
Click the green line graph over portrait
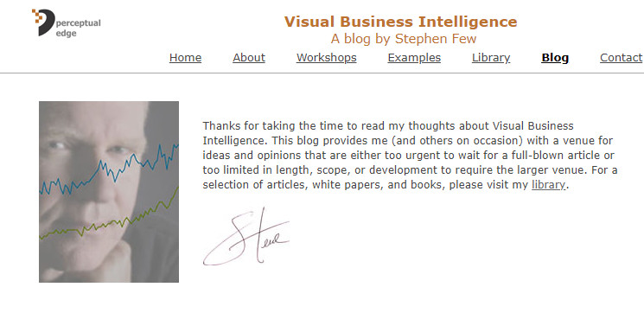click(109, 214)
